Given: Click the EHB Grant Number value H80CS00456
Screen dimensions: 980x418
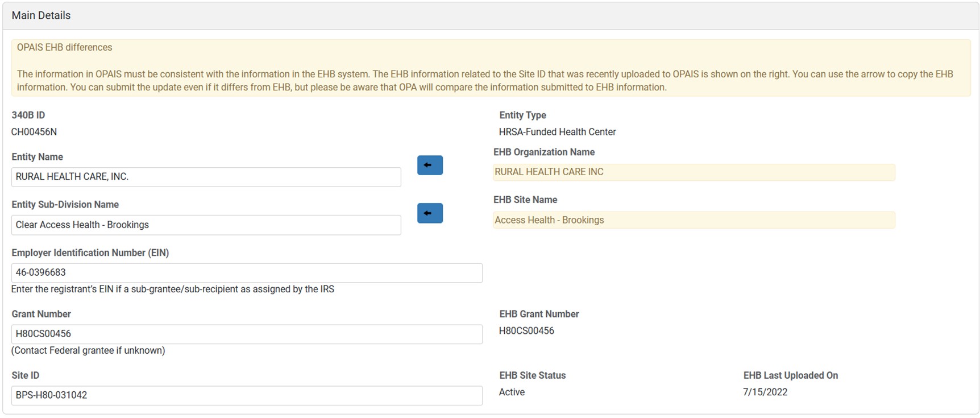Looking at the screenshot, I should point(526,331).
